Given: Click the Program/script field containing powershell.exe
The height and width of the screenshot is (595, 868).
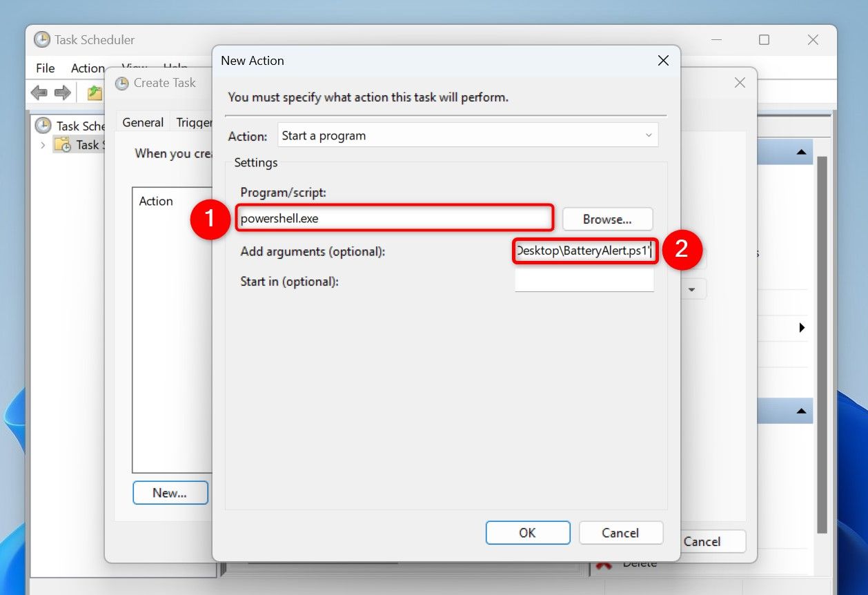Looking at the screenshot, I should point(395,219).
